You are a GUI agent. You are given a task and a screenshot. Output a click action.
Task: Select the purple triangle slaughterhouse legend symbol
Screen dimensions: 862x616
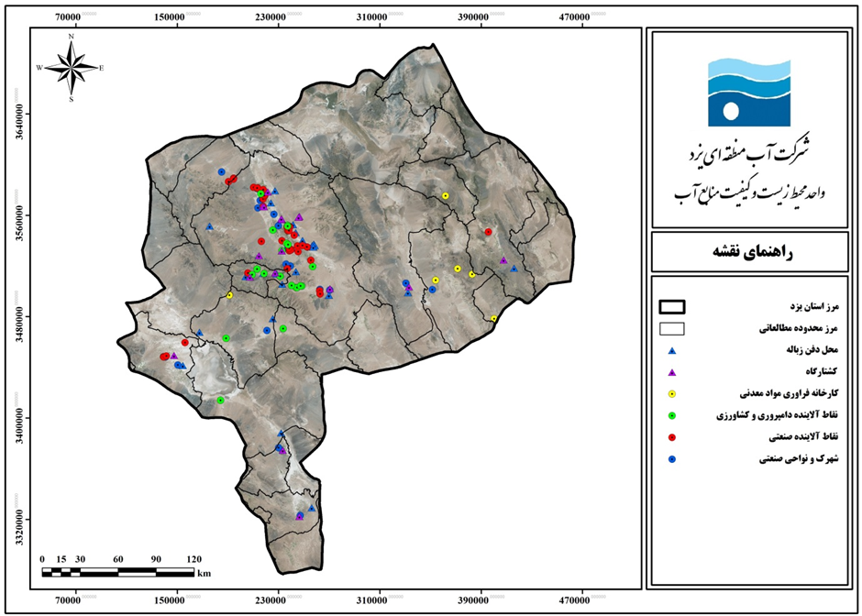(x=671, y=372)
